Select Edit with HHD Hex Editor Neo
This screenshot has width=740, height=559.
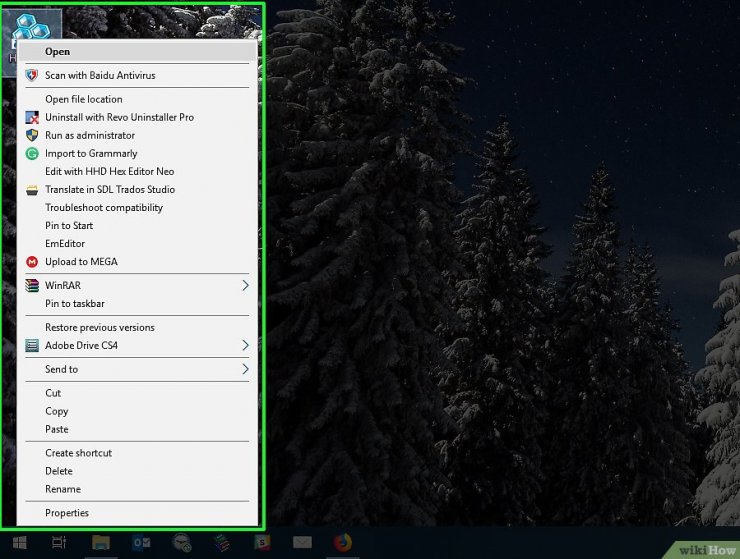coord(137,171)
